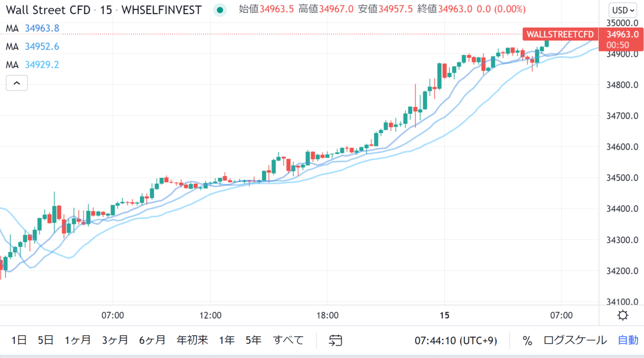The image size is (644, 358).
Task: Click the bold 15 date axis label
Action: pos(444,316)
